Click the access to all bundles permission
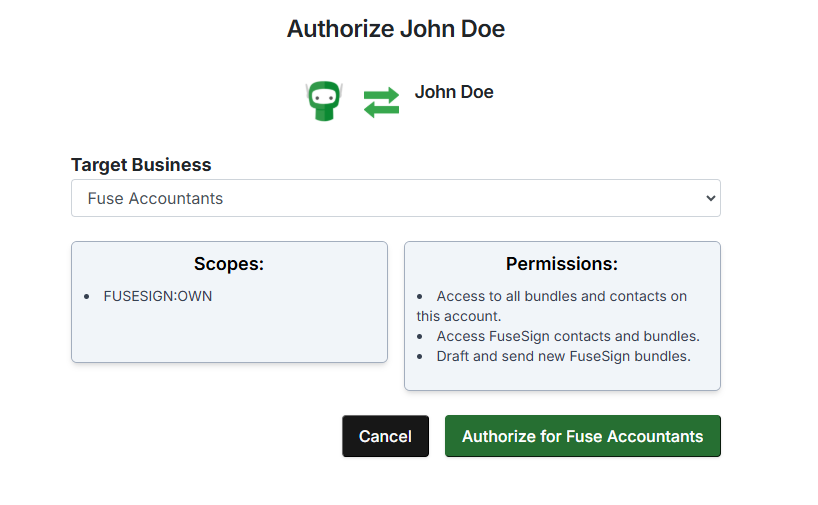818x505 pixels. 561,296
